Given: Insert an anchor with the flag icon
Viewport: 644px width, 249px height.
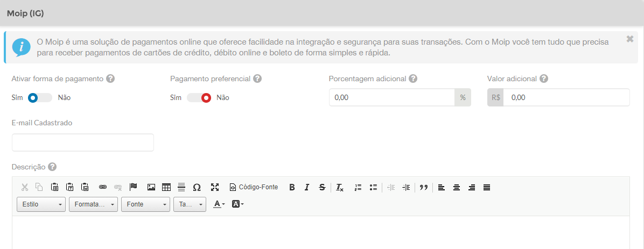Looking at the screenshot, I should click(133, 187).
